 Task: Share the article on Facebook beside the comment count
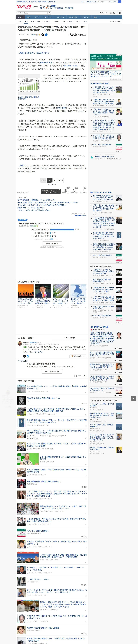pyautogui.click(x=46, y=35)
